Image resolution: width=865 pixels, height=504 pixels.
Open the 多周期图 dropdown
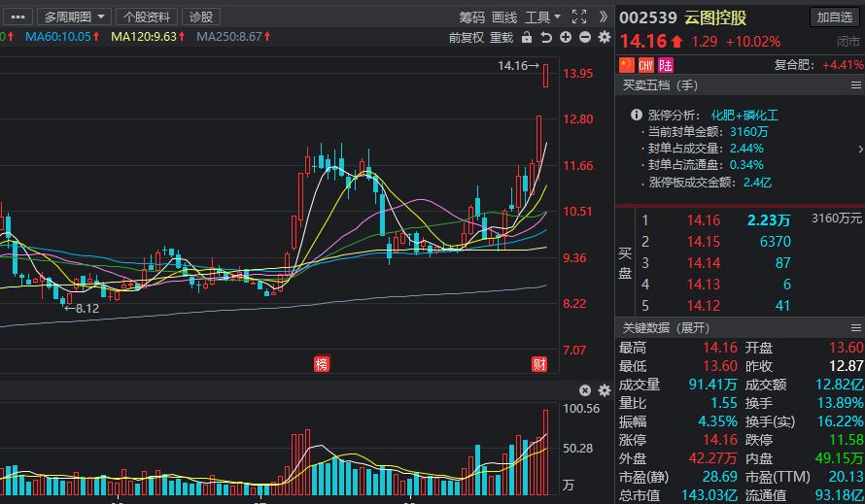[75, 17]
